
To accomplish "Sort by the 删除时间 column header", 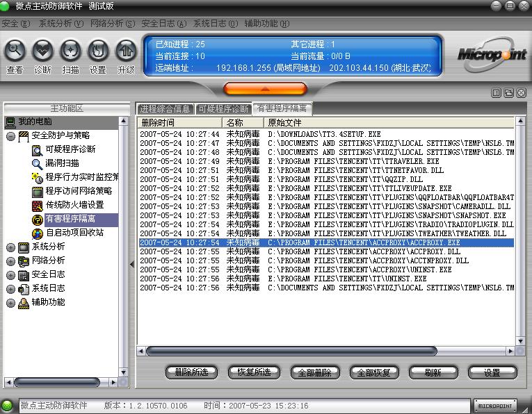I will (x=179, y=123).
